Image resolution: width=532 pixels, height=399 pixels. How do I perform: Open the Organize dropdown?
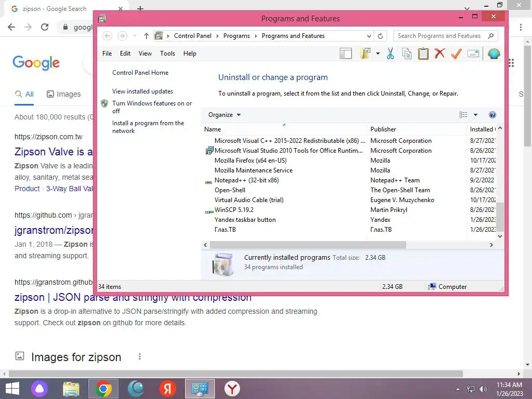pyautogui.click(x=224, y=115)
